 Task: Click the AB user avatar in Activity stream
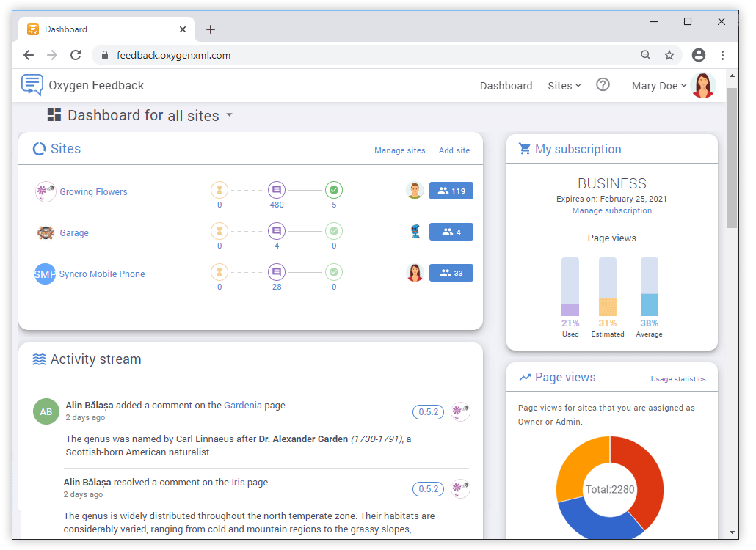coord(46,412)
